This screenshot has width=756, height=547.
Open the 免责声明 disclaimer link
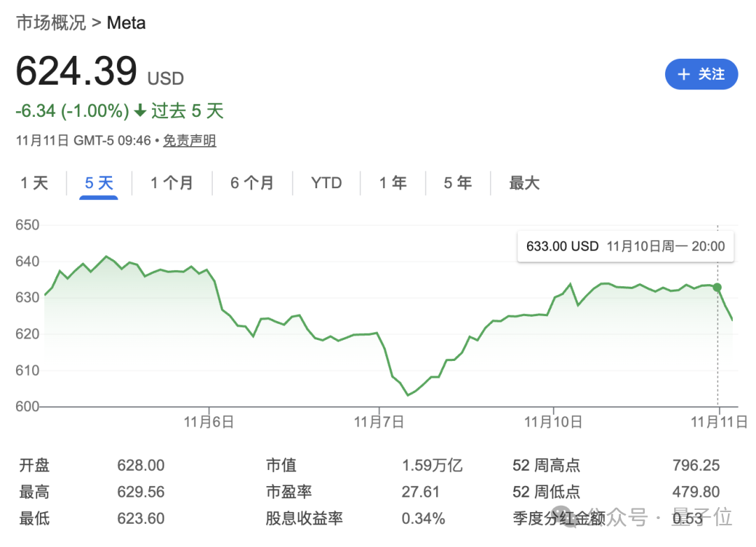click(189, 141)
